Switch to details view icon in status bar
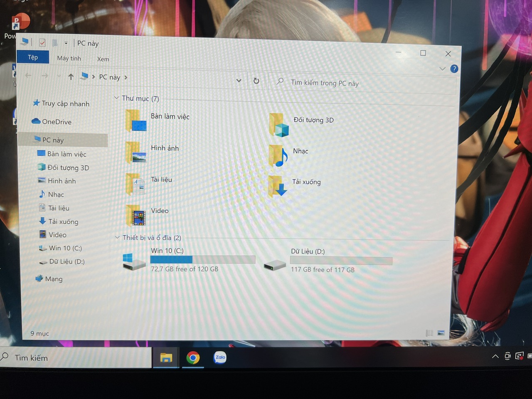 click(x=429, y=333)
